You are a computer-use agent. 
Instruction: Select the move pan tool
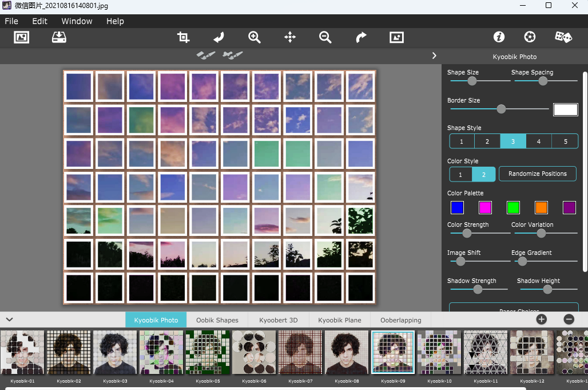(x=290, y=37)
